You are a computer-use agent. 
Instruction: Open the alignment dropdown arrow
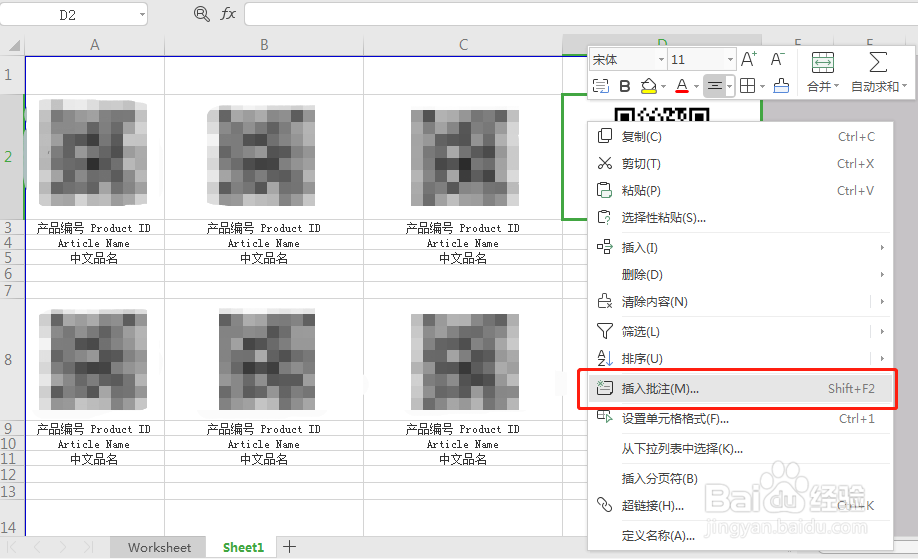tap(729, 86)
